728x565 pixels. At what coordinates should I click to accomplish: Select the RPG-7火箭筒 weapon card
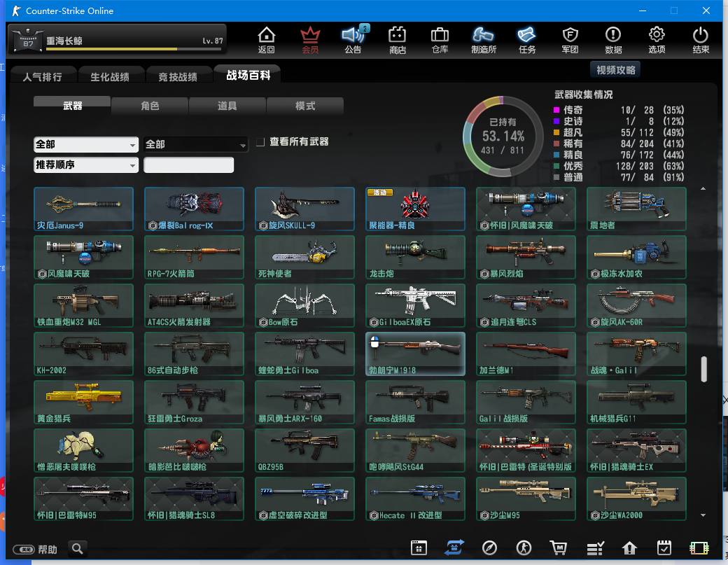(194, 257)
